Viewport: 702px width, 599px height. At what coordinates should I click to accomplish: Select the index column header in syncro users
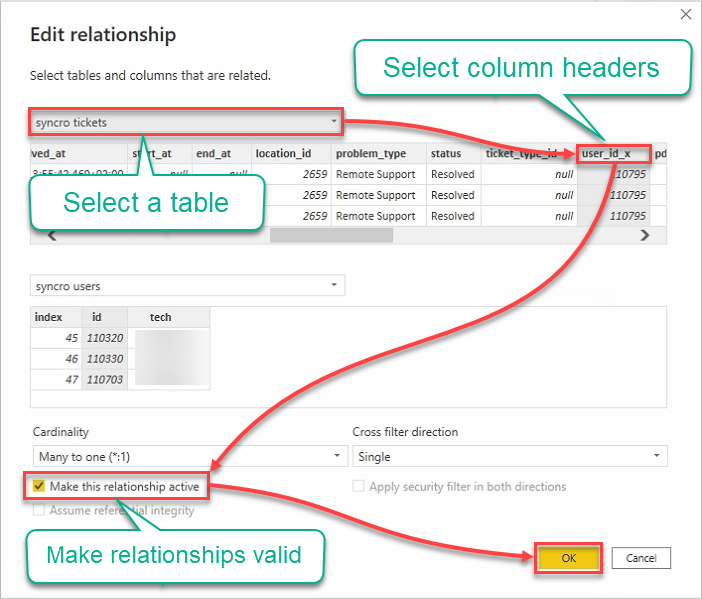click(56, 317)
